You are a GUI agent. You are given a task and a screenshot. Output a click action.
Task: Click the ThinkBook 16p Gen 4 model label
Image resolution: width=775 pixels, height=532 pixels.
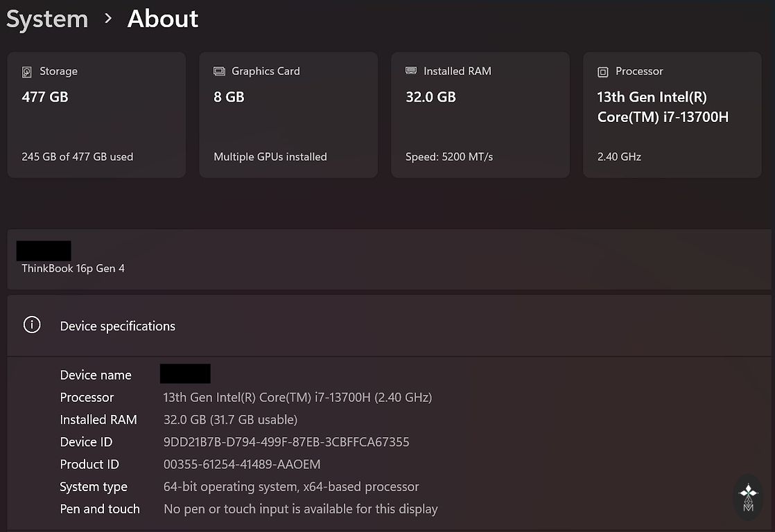[73, 268]
